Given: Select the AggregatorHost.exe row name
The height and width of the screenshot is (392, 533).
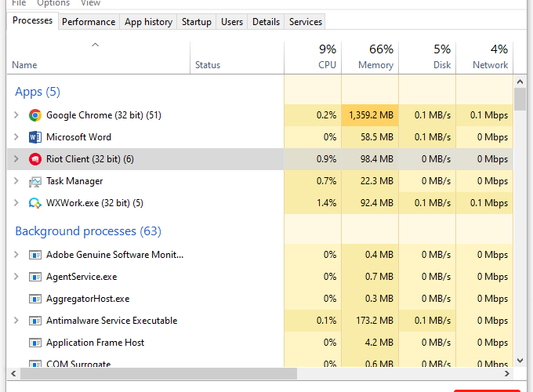Looking at the screenshot, I should (88, 299).
